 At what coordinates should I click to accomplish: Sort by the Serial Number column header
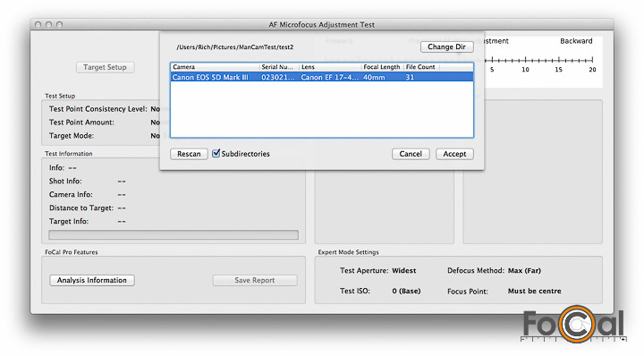point(279,67)
